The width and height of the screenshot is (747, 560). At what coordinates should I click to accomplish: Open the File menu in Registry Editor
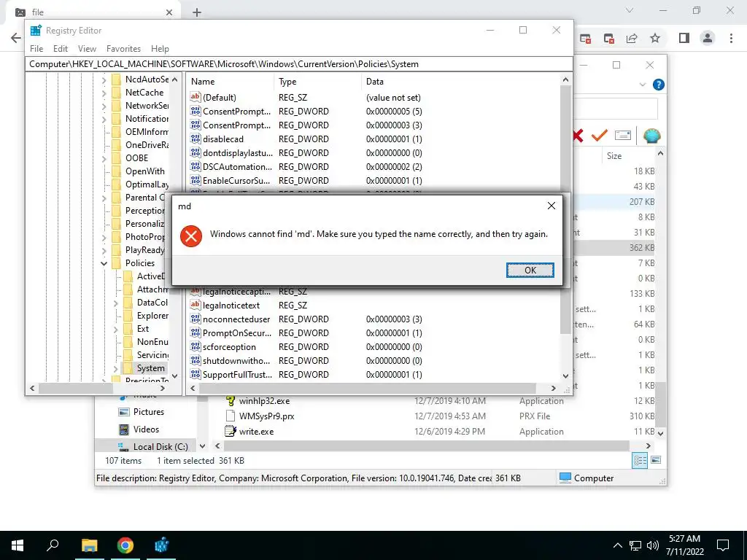(x=36, y=49)
